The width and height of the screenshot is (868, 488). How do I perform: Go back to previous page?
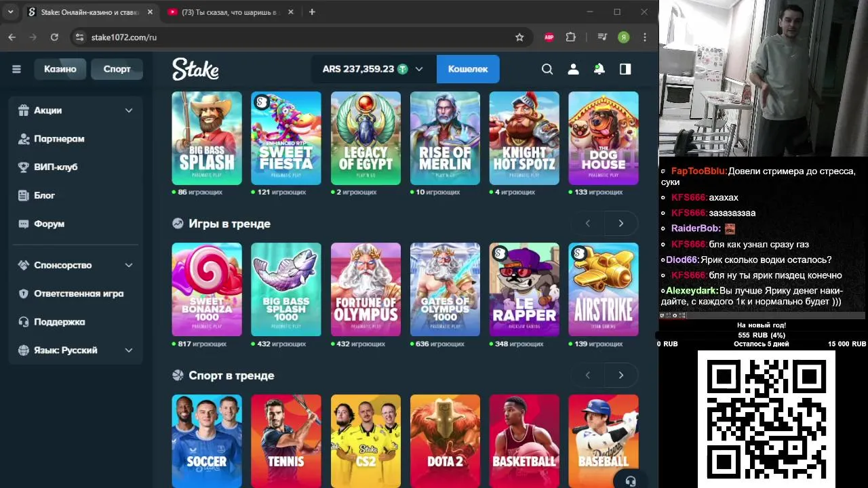coord(12,37)
